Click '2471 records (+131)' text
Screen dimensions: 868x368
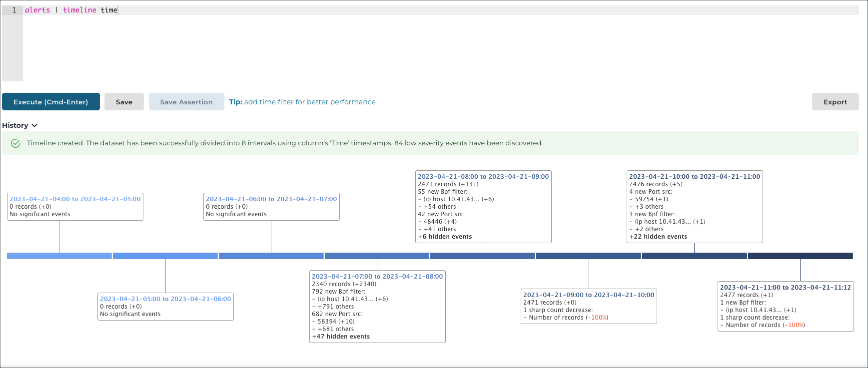click(448, 184)
